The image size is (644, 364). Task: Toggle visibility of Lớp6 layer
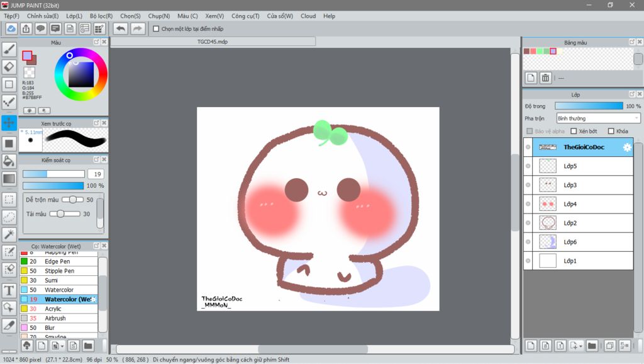click(528, 242)
